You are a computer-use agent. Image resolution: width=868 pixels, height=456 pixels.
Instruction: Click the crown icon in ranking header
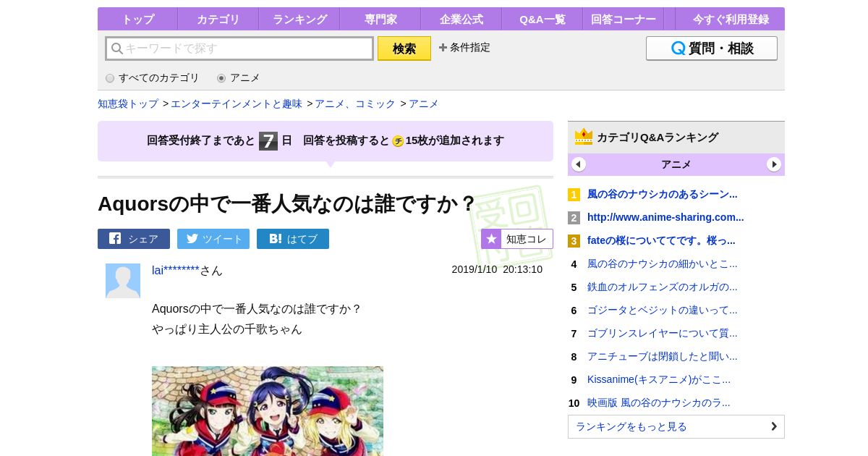584,137
